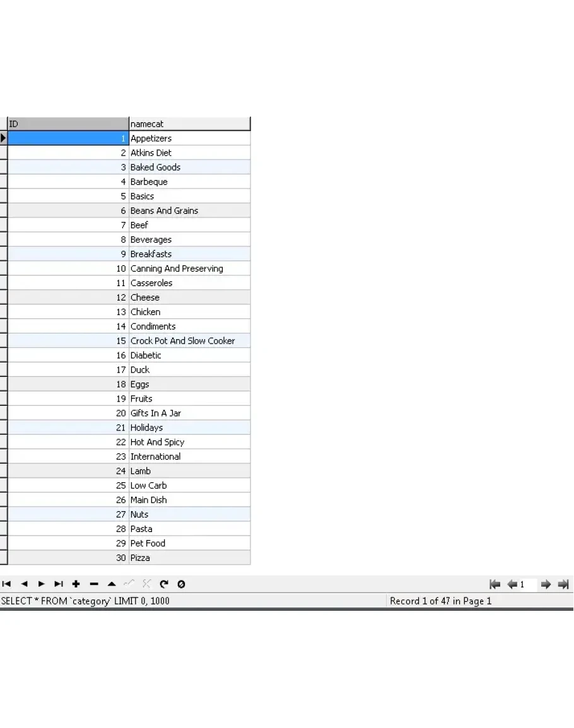Jump to last page of results
574x728 pixels.
click(564, 584)
